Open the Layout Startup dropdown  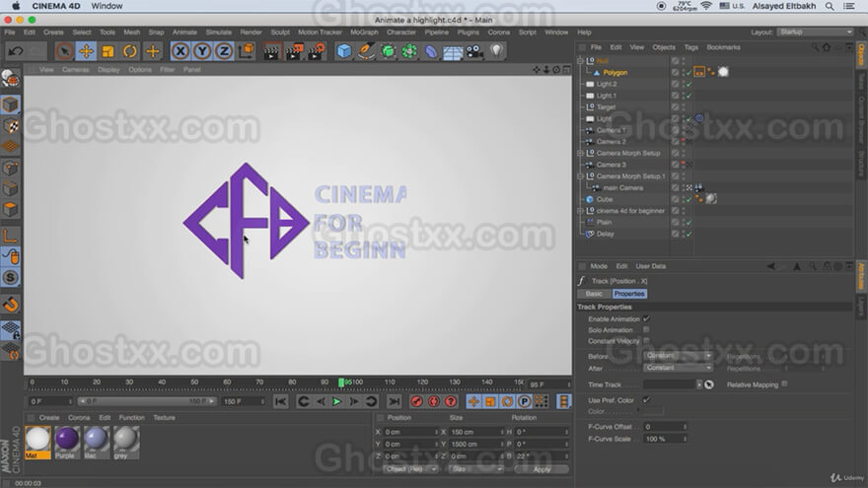815,33
